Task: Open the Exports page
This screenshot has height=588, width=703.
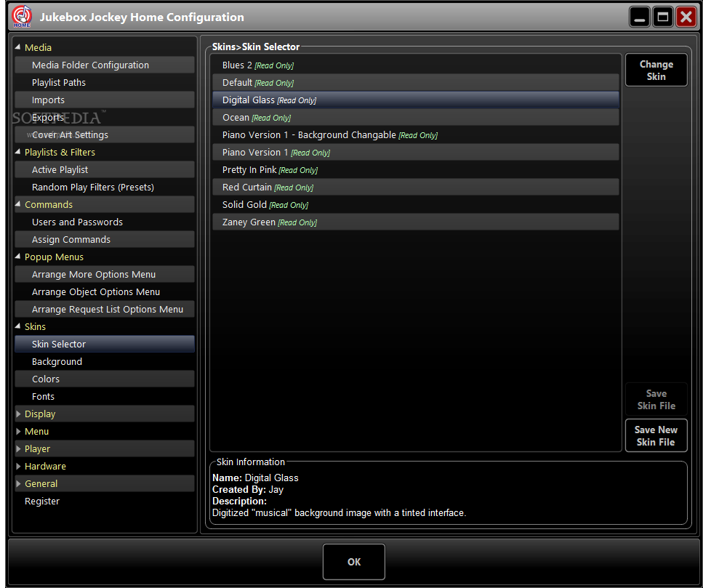Action: pyautogui.click(x=105, y=118)
